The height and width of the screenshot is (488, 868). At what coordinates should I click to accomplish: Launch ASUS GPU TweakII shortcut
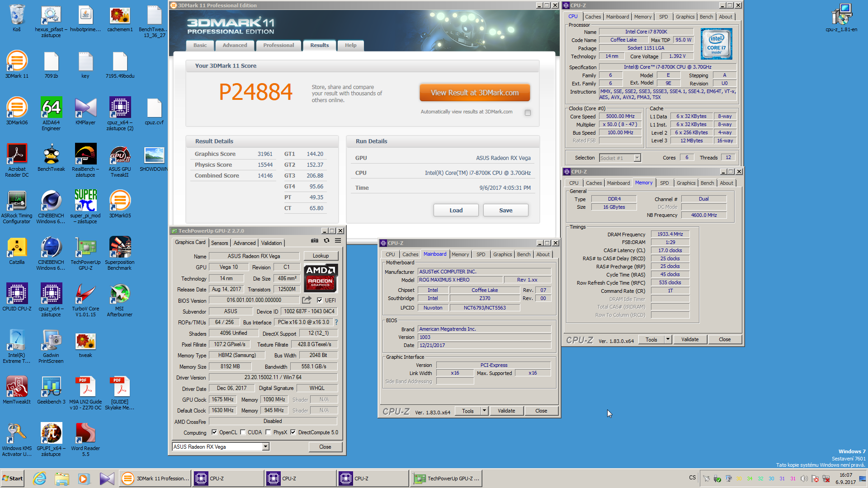coord(120,160)
